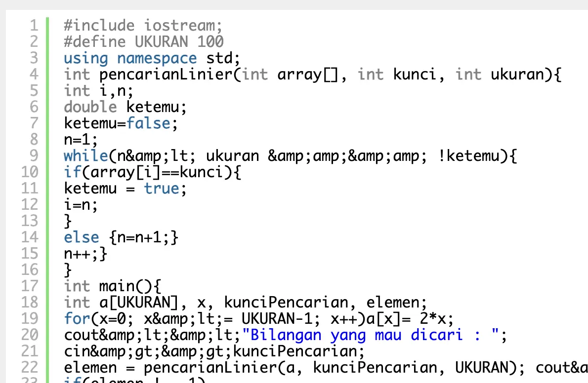The width and height of the screenshot is (588, 383).
Task: Click line number 1 in the gutter
Action: pos(33,25)
